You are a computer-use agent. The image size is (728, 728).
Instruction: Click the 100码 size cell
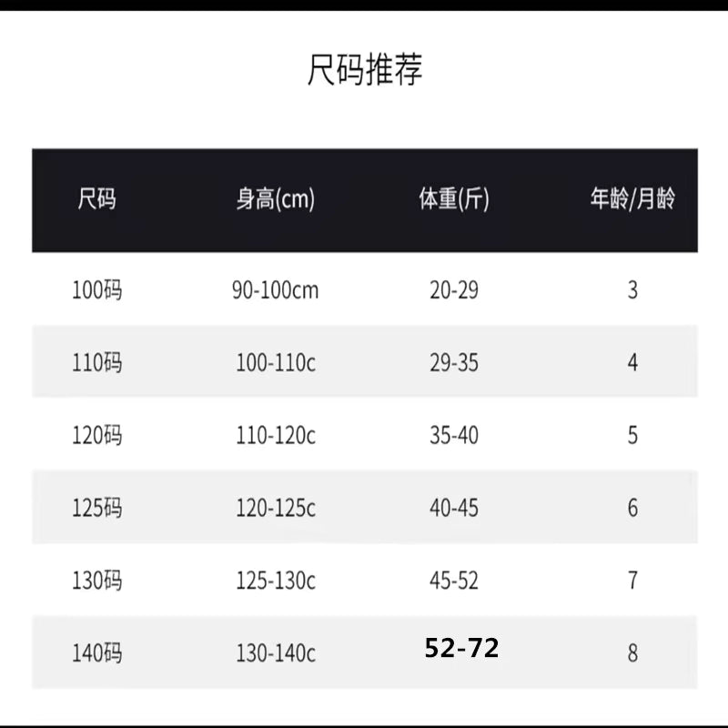click(x=96, y=290)
